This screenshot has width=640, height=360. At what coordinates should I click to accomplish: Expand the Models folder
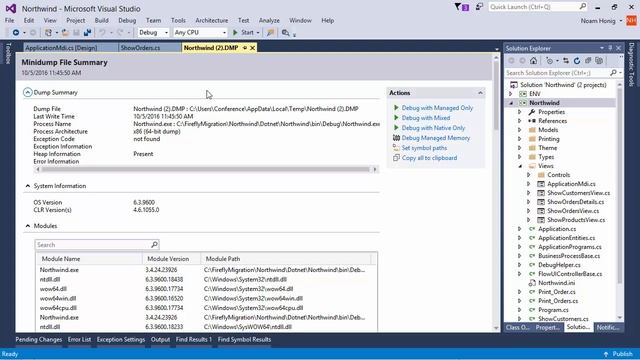tap(520, 130)
